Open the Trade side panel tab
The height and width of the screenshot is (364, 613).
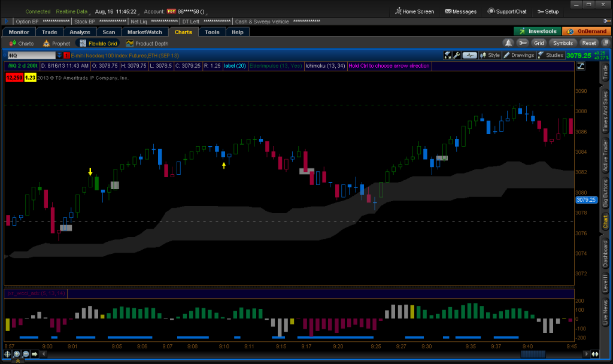click(605, 72)
